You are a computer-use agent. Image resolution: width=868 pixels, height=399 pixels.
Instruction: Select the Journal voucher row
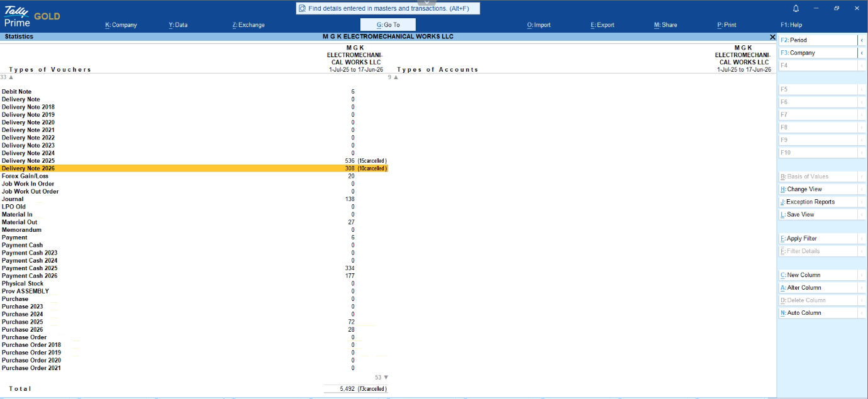(194, 199)
